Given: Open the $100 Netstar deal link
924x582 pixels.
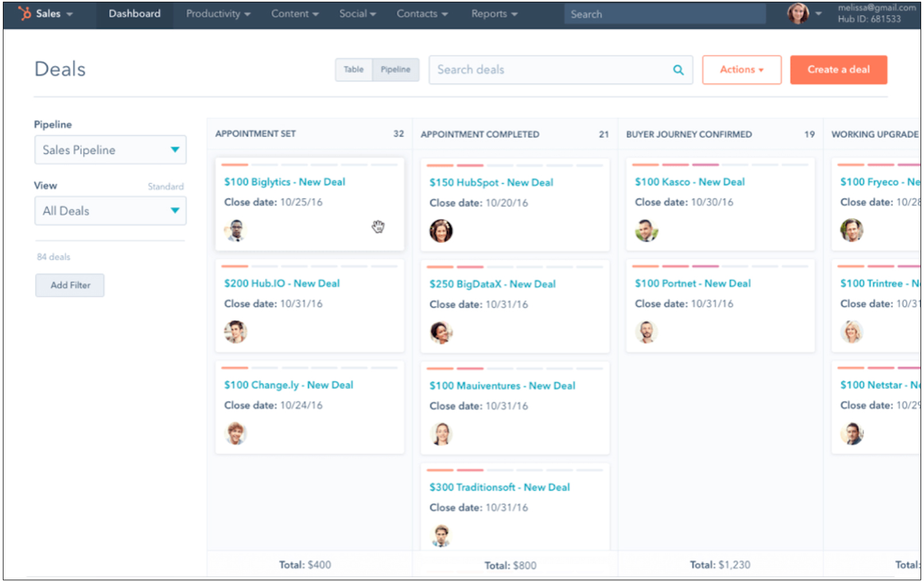Looking at the screenshot, I should point(880,385).
